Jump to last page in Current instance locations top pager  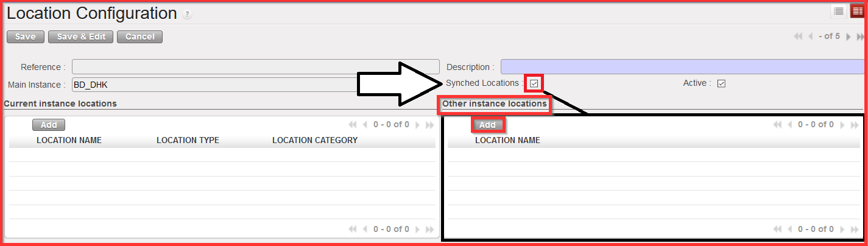click(429, 125)
